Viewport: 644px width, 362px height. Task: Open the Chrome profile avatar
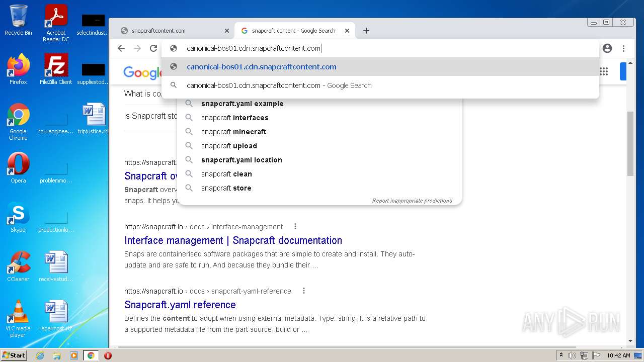607,48
